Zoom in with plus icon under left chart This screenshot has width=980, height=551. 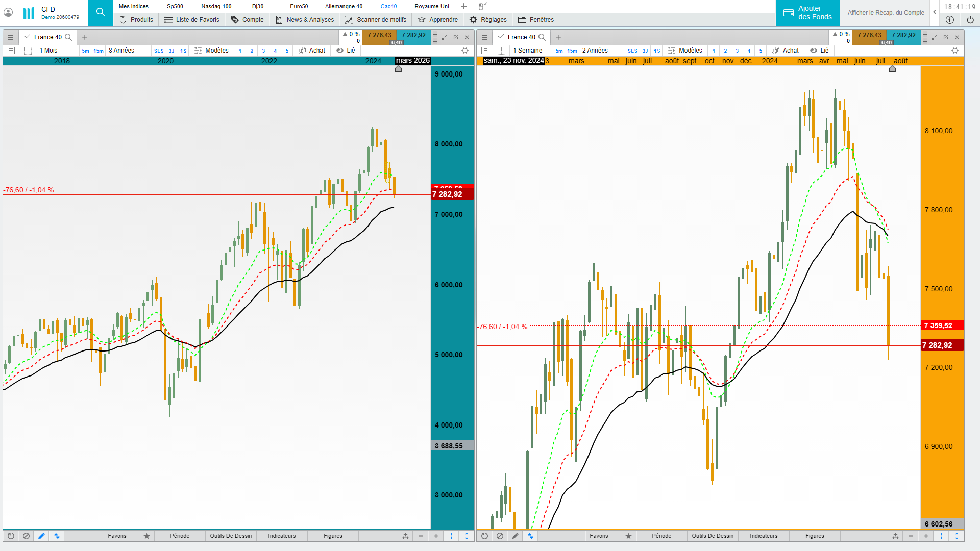point(436,536)
